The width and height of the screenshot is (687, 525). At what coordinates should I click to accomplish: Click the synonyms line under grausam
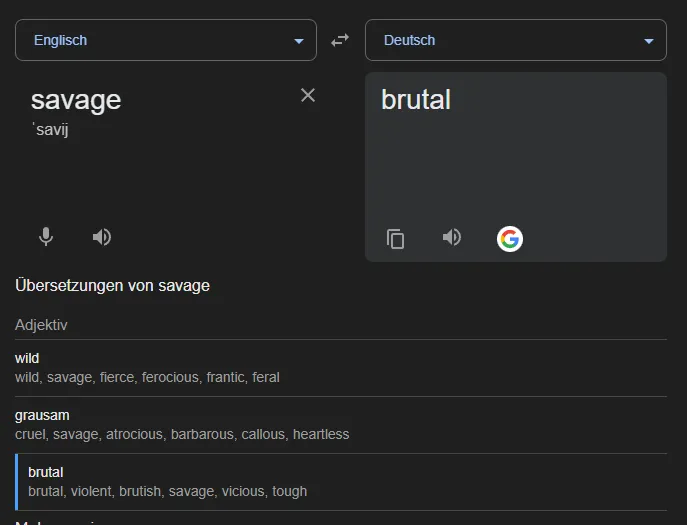[182, 434]
